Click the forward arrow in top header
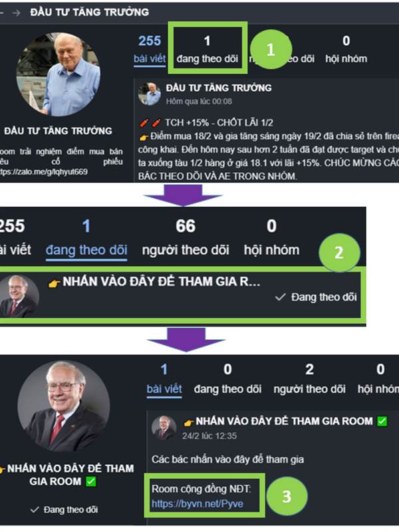Viewport: 399px width, 532px height. tap(16, 13)
